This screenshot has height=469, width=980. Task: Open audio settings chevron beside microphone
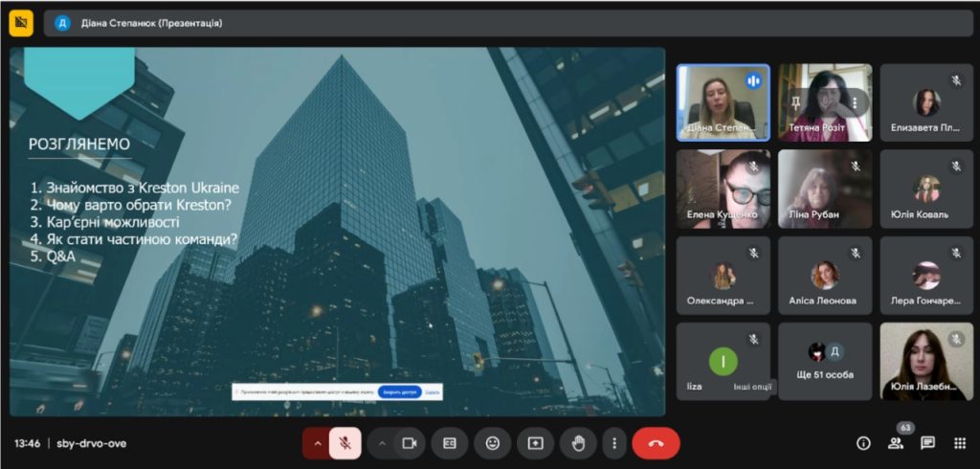317,443
